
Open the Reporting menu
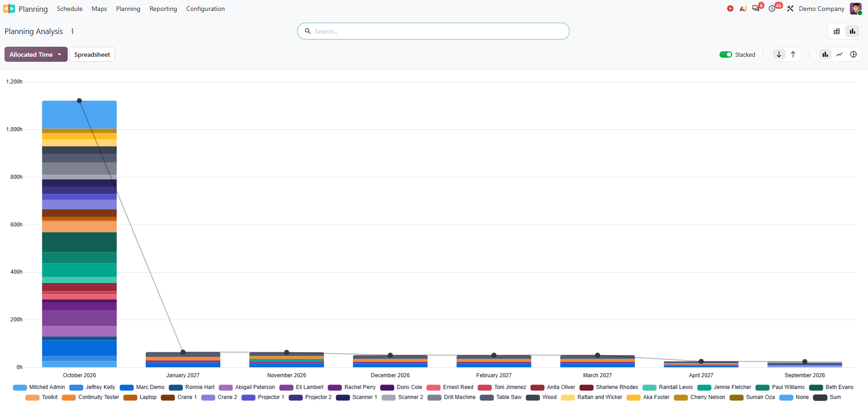(x=163, y=9)
